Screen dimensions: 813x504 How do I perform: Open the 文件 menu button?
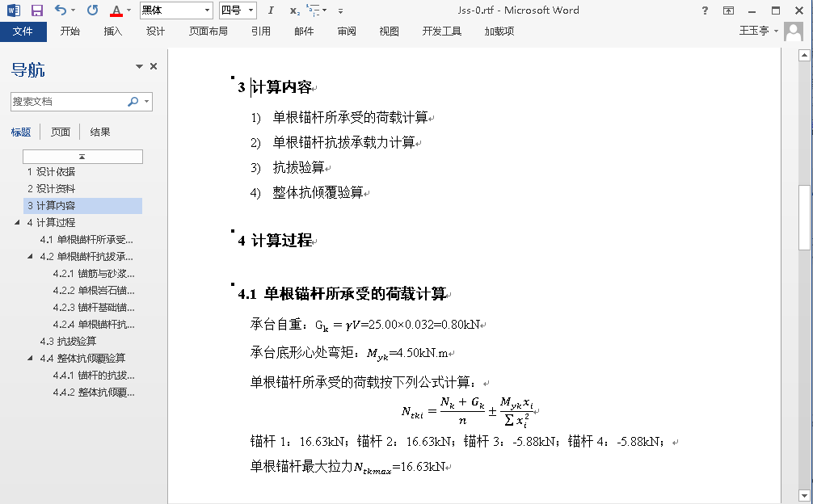pos(23,31)
